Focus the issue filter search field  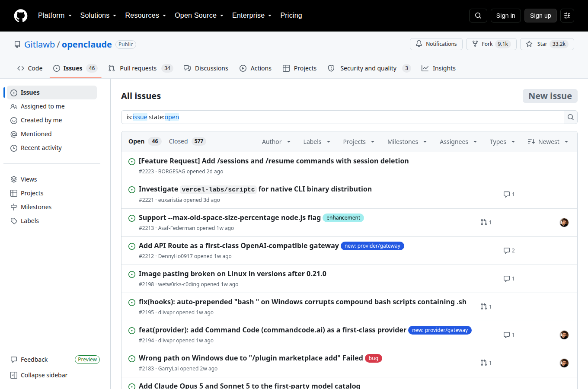[342, 117]
